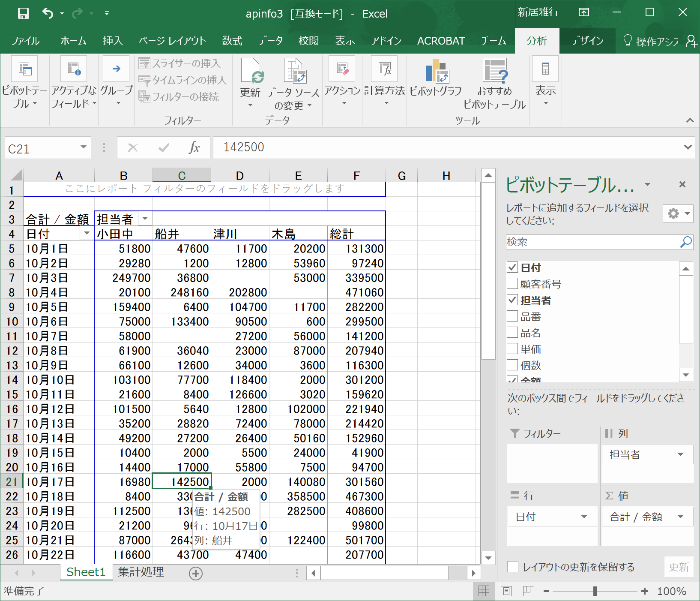Click the Save icon in title bar
The height and width of the screenshot is (601, 700).
click(x=23, y=13)
